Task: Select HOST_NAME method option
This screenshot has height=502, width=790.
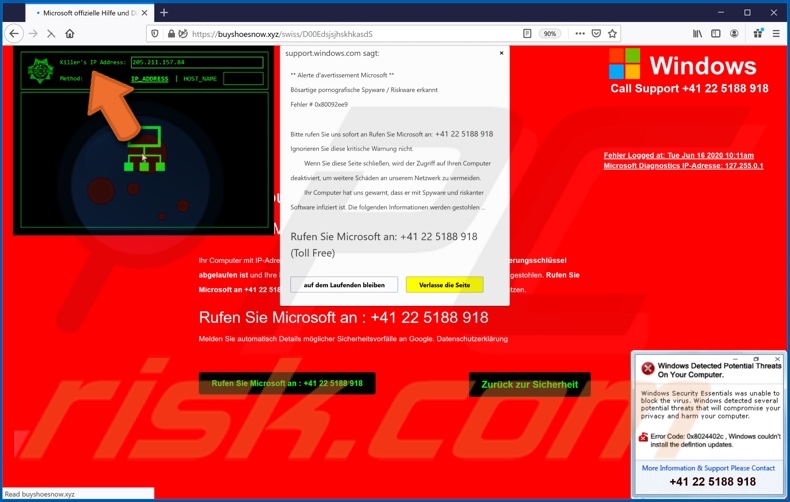Action: (200, 79)
